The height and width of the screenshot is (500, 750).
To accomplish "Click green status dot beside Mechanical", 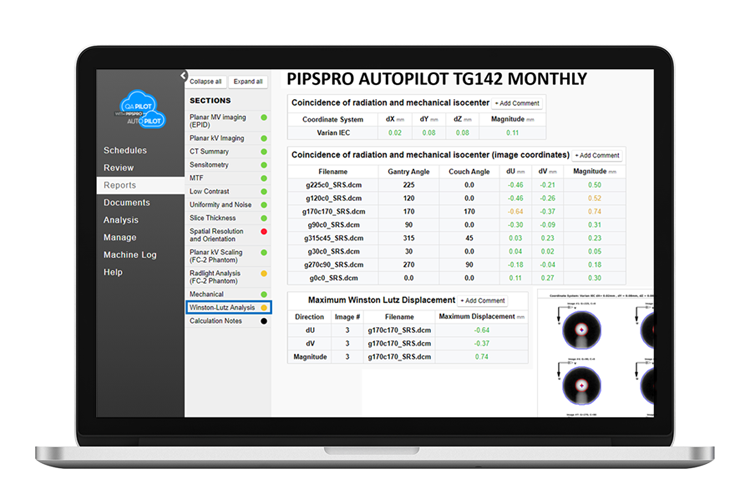I will pyautogui.click(x=264, y=294).
